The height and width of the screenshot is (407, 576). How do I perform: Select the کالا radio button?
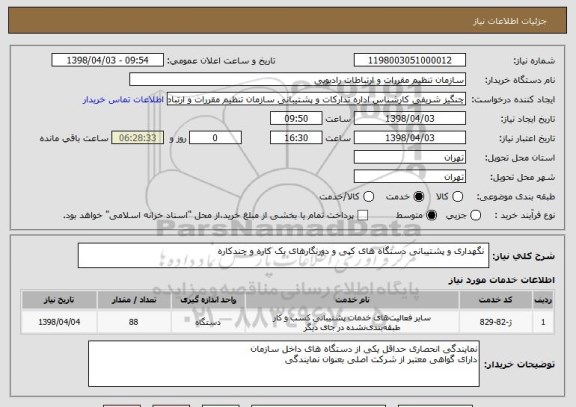(x=457, y=197)
